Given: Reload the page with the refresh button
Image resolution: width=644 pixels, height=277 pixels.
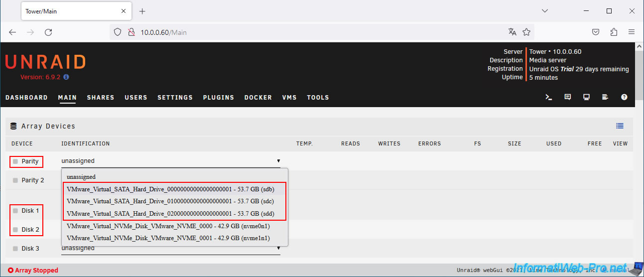Looking at the screenshot, I should pos(48,32).
